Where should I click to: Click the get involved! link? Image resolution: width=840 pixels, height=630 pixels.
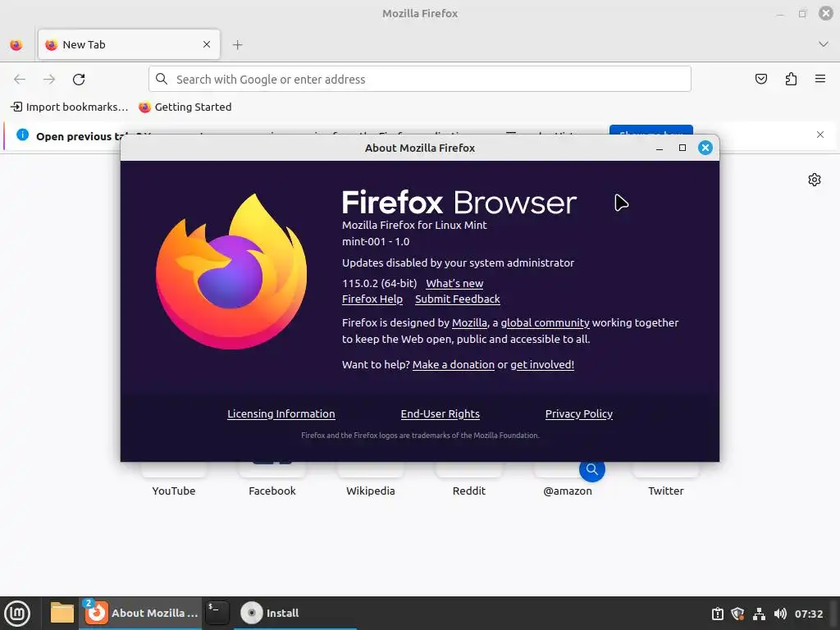click(x=542, y=364)
